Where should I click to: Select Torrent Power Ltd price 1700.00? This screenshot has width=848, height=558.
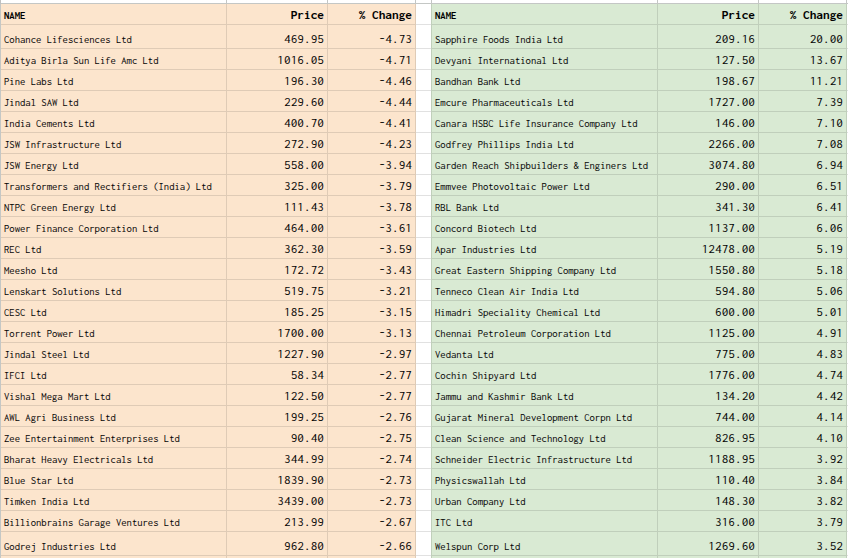tap(301, 334)
